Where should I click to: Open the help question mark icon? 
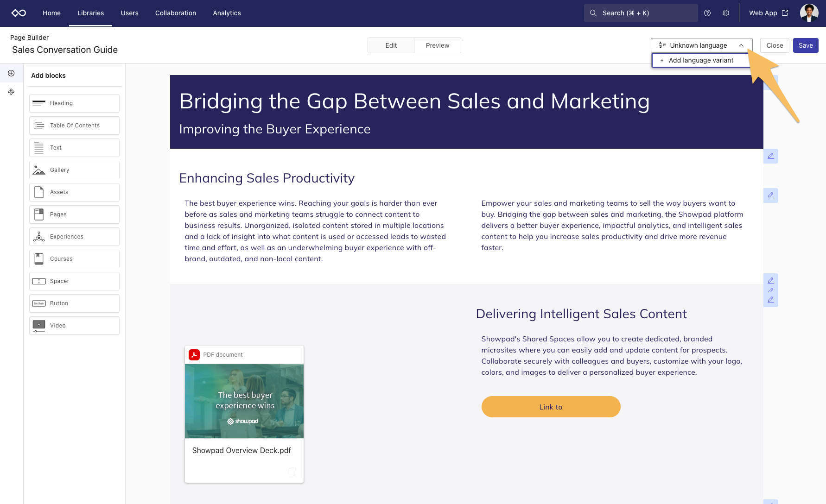coord(707,13)
